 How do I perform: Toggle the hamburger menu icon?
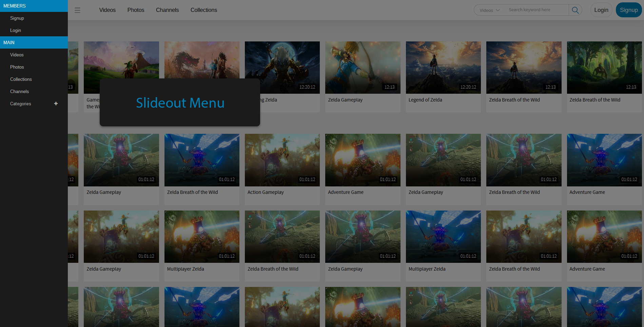pyautogui.click(x=77, y=10)
